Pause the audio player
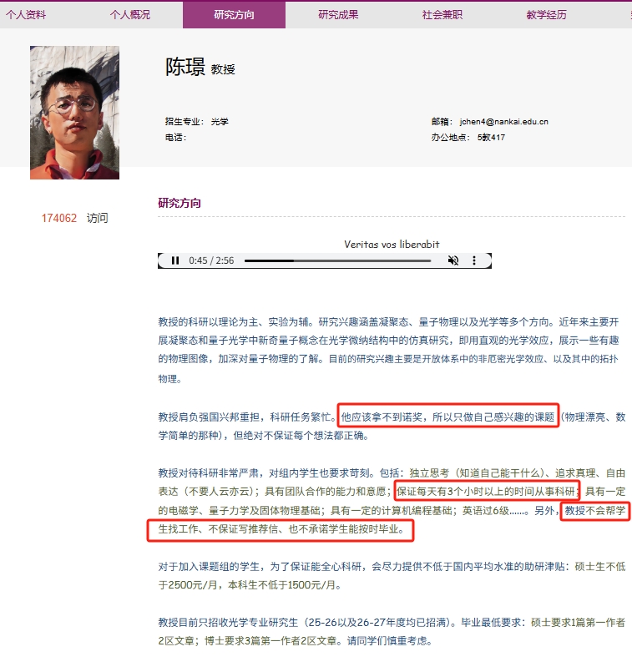Viewport: 632px width, 672px height. (x=175, y=260)
